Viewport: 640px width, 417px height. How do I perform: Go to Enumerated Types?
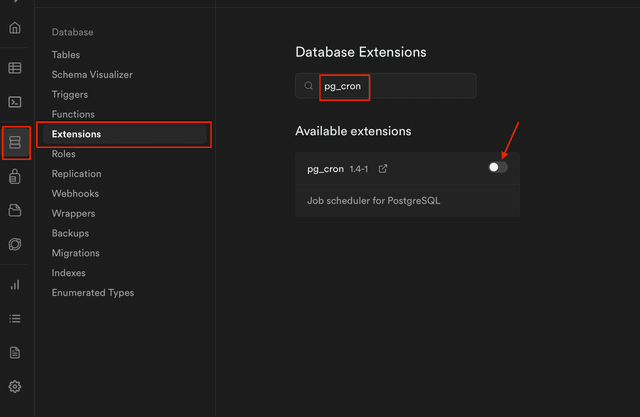93,293
